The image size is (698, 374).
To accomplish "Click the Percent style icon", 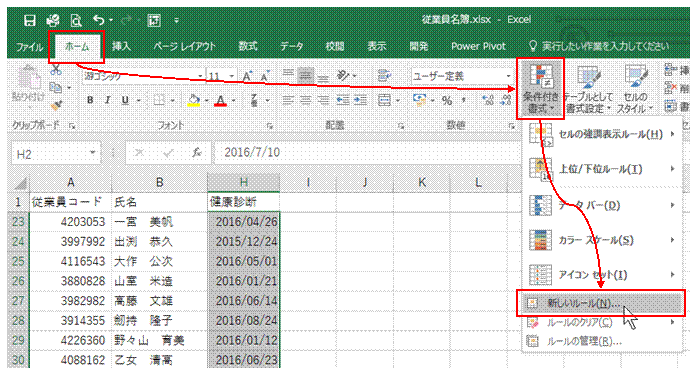I will [x=446, y=101].
